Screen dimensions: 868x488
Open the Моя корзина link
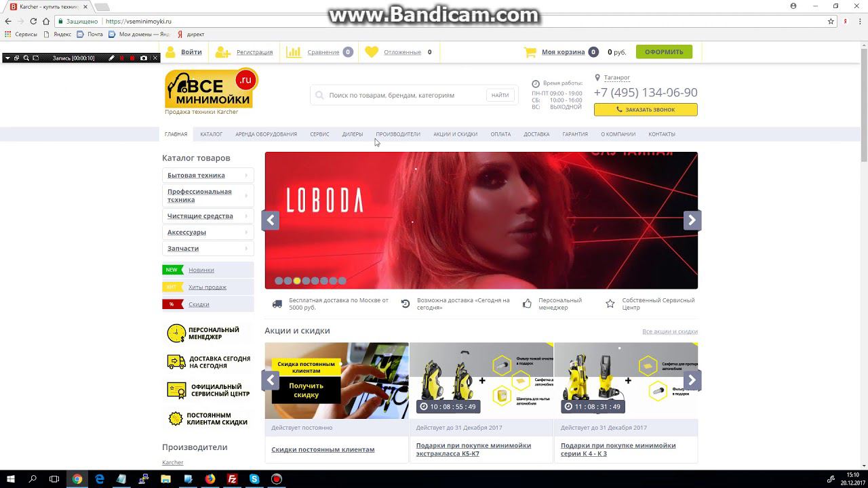[563, 52]
